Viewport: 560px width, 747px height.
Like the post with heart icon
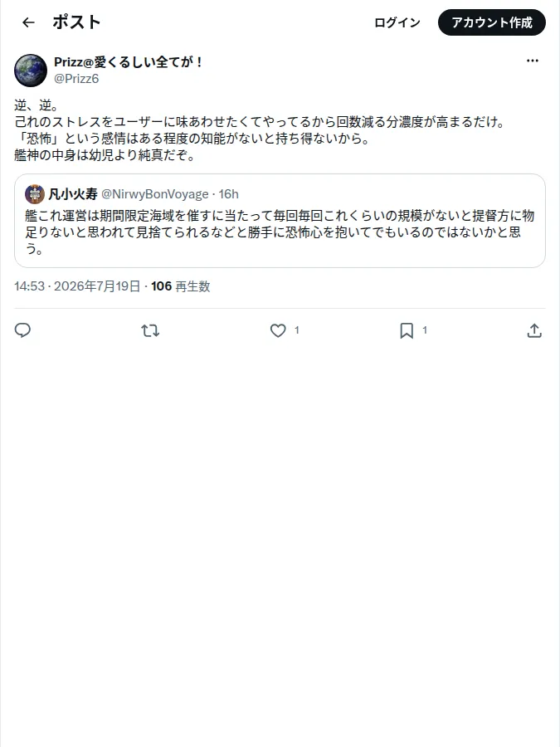(278, 330)
